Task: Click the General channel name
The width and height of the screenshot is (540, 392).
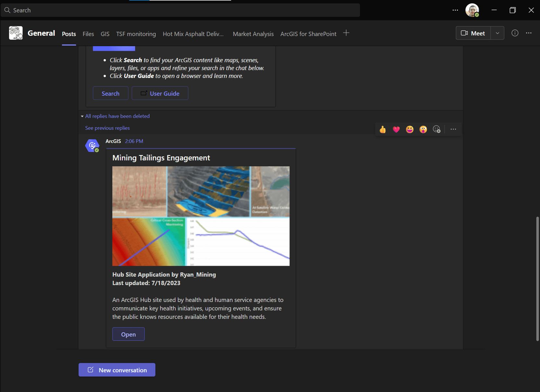Action: pos(41,33)
